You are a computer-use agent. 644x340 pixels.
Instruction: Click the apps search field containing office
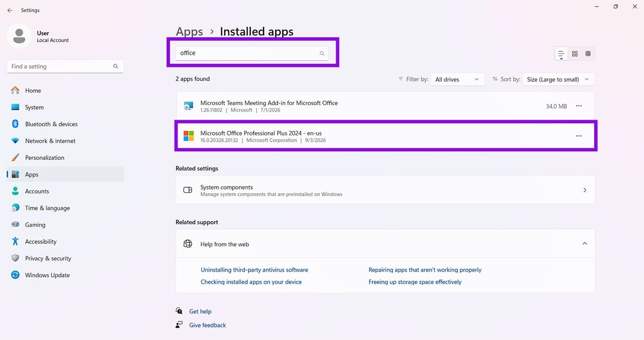tap(252, 53)
